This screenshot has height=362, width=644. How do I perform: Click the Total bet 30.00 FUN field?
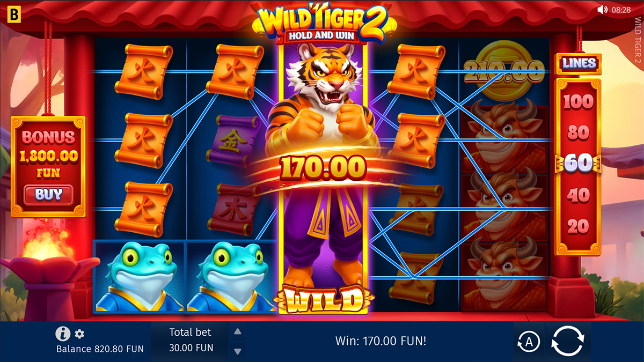tap(191, 340)
